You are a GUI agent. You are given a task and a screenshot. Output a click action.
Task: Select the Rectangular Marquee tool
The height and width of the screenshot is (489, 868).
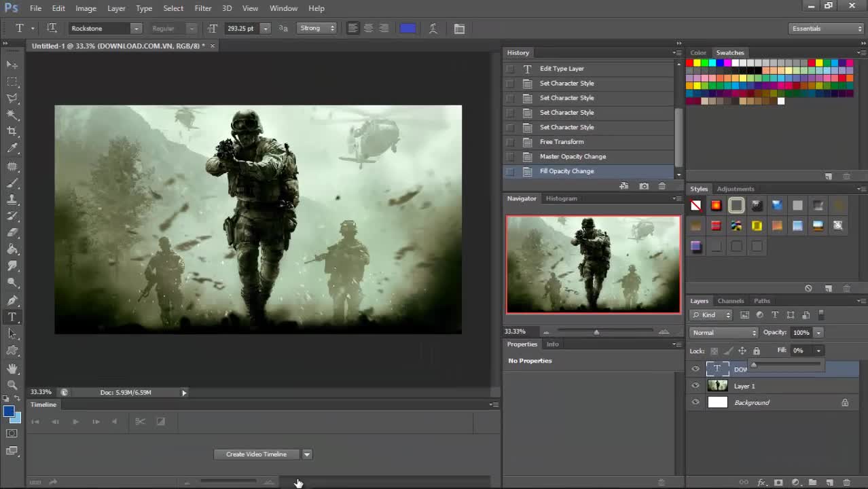[x=12, y=81]
